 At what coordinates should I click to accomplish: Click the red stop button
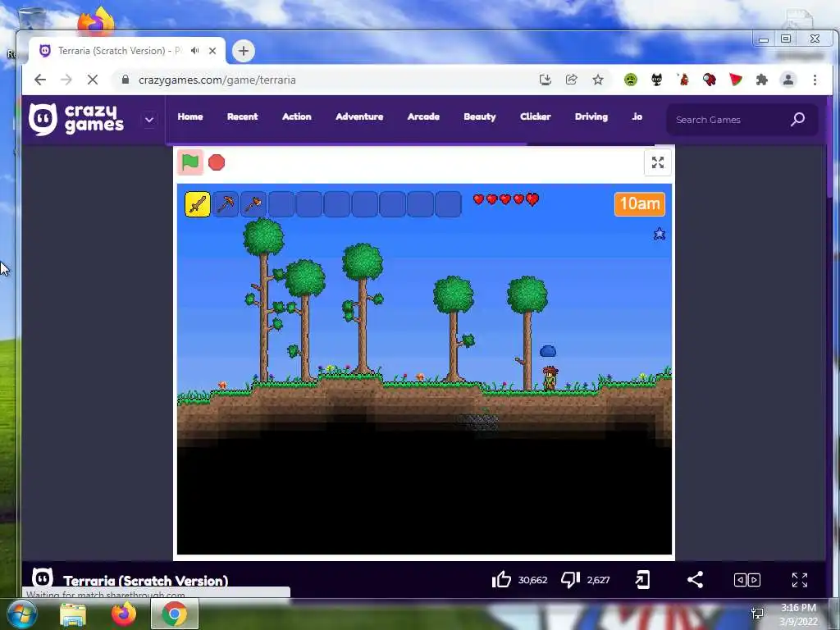217,162
